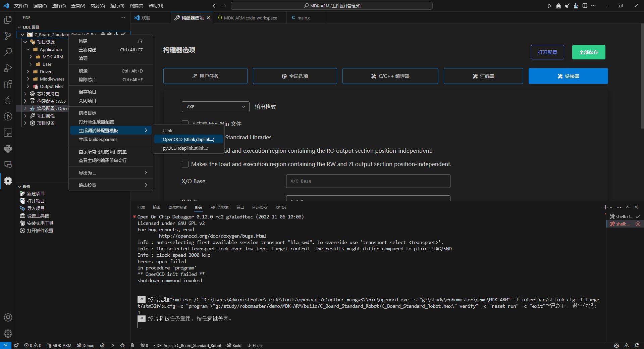Kill the failed shell terminal entry
The height and width of the screenshot is (349, 644).
coord(638,224)
